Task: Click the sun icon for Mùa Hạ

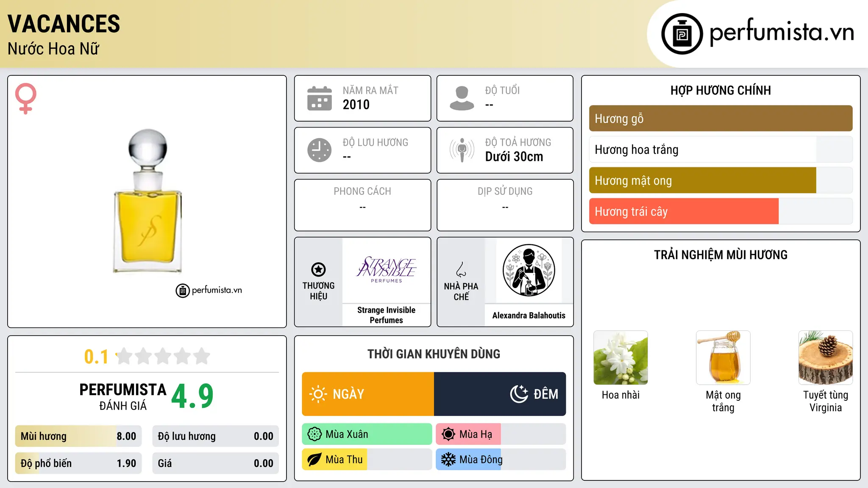Action: coord(448,434)
